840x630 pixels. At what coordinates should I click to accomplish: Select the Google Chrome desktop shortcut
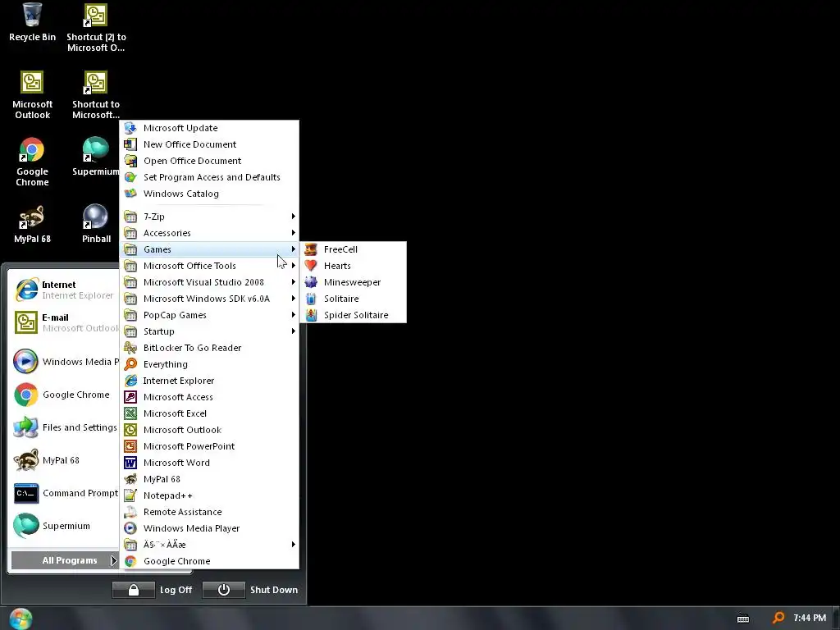[x=32, y=162]
